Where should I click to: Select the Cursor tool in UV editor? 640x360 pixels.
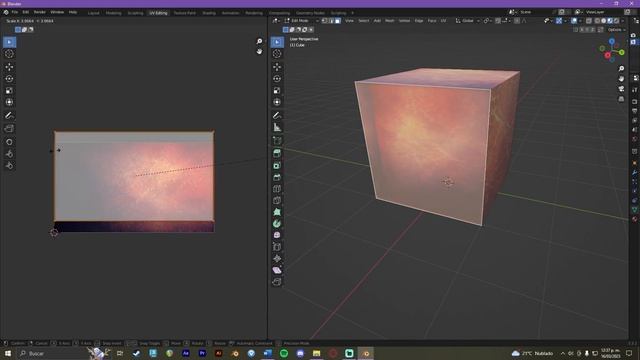coord(9,54)
